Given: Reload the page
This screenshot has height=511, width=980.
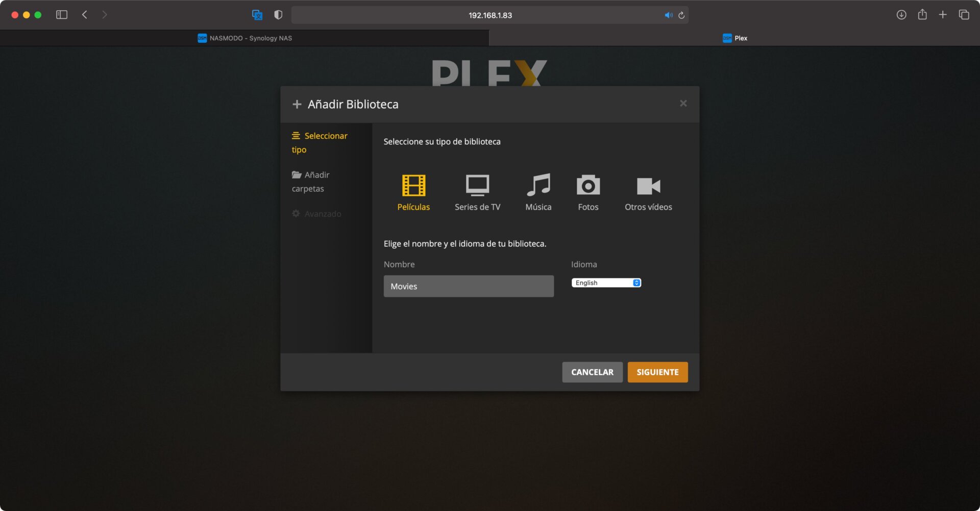Looking at the screenshot, I should (x=681, y=15).
